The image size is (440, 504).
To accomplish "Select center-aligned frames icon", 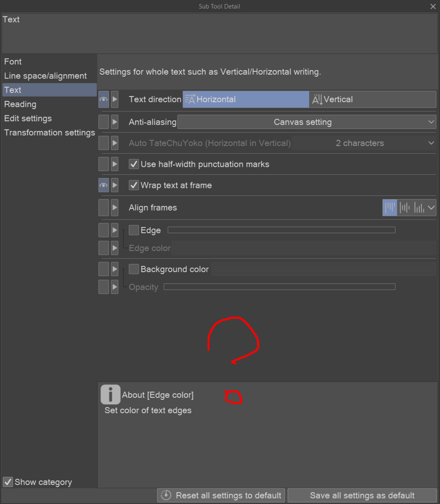I will [x=405, y=208].
